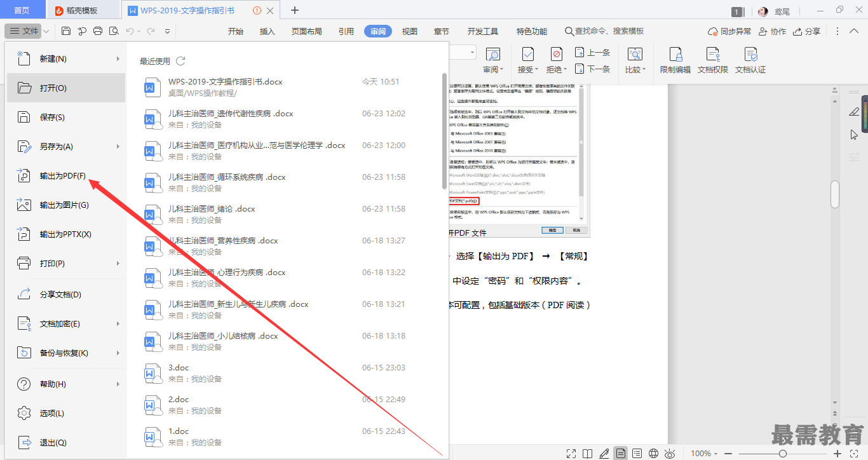Click the 限制编辑 restrict editing icon
The height and width of the screenshot is (460, 868).
[675, 55]
